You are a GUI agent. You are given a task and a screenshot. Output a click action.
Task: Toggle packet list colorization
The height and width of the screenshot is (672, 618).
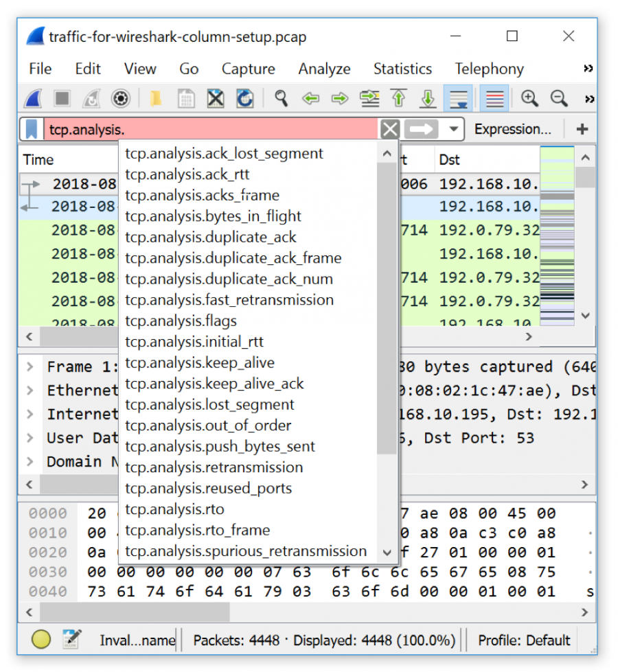pyautogui.click(x=494, y=98)
